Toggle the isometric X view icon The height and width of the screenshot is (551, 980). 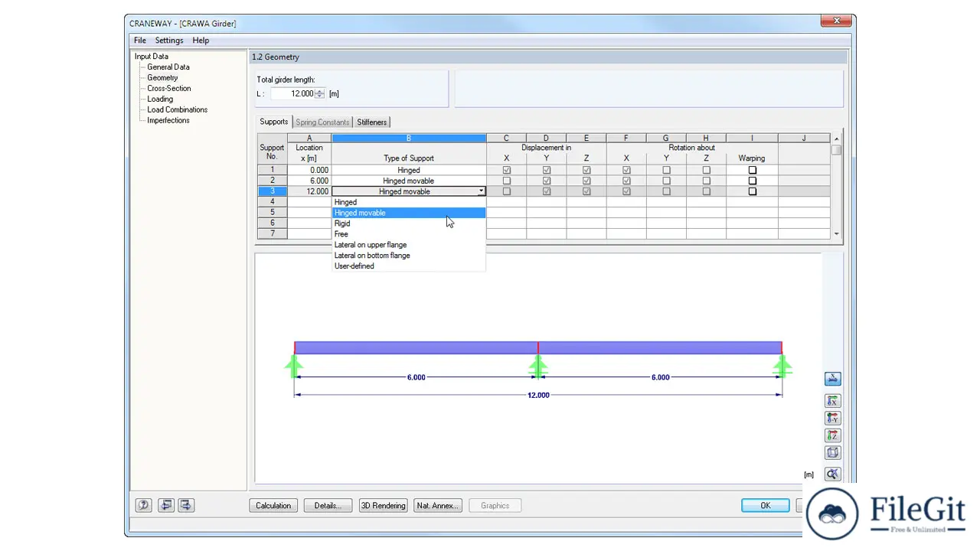(832, 379)
